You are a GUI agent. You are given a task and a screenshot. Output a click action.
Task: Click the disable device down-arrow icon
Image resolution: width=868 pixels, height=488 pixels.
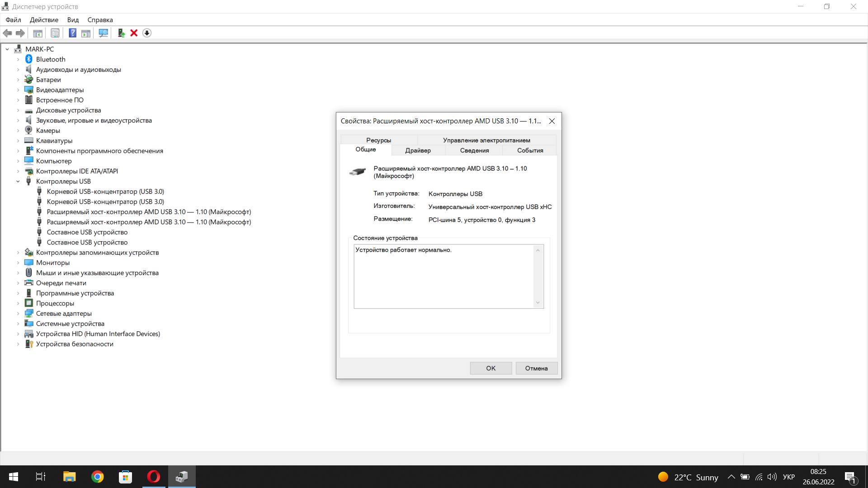[147, 33]
